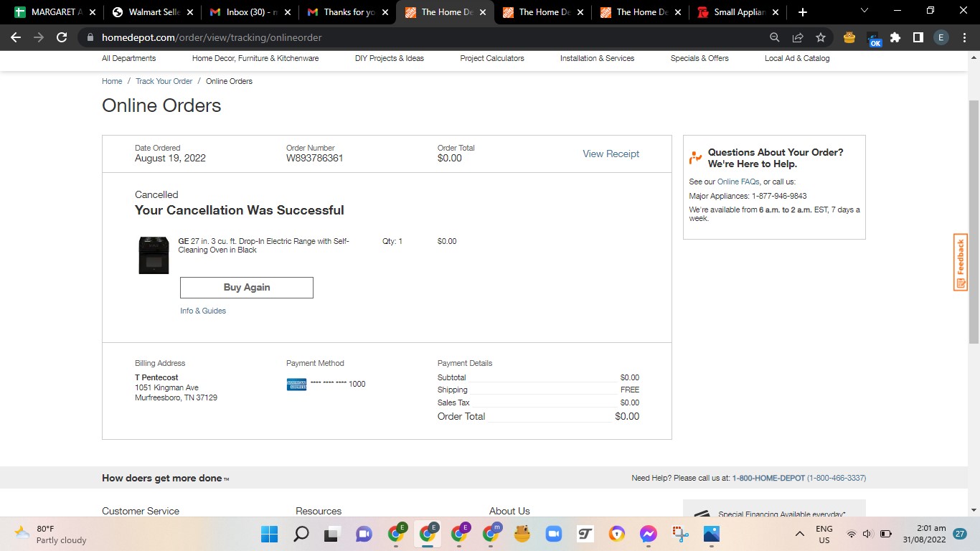Open the bear-in-barrel VPN extension
Viewport: 980px width, 551px height.
click(849, 37)
